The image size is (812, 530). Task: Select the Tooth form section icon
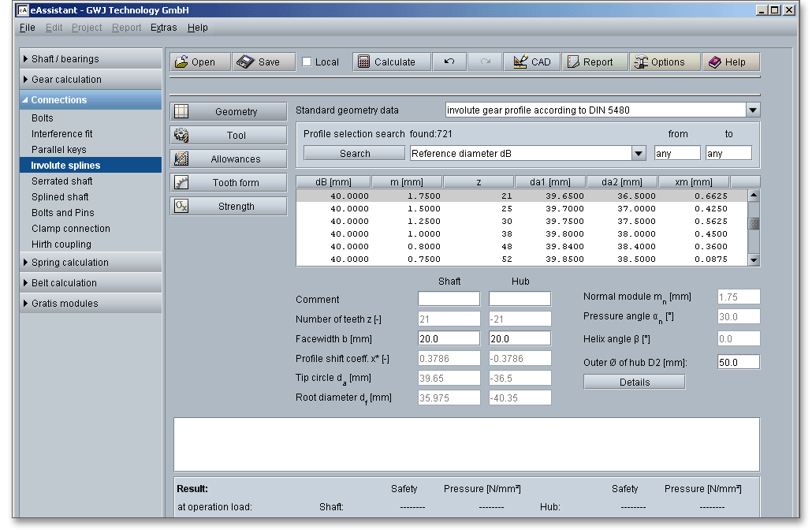pyautogui.click(x=181, y=183)
